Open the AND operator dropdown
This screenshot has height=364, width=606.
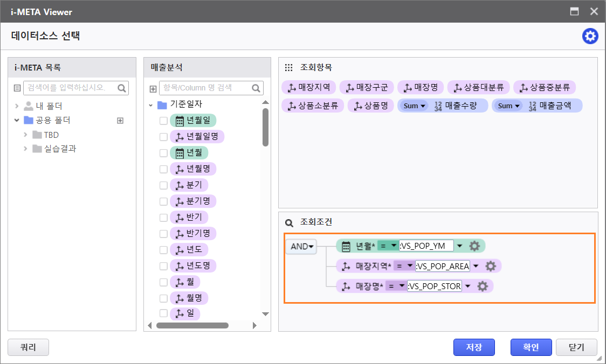click(301, 246)
